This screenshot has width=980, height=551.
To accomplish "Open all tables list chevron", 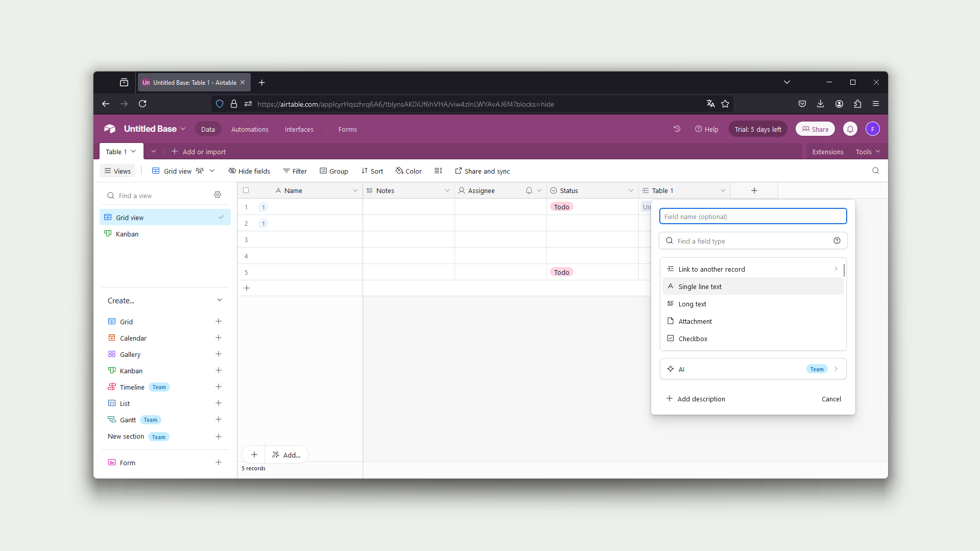I will coord(154,152).
